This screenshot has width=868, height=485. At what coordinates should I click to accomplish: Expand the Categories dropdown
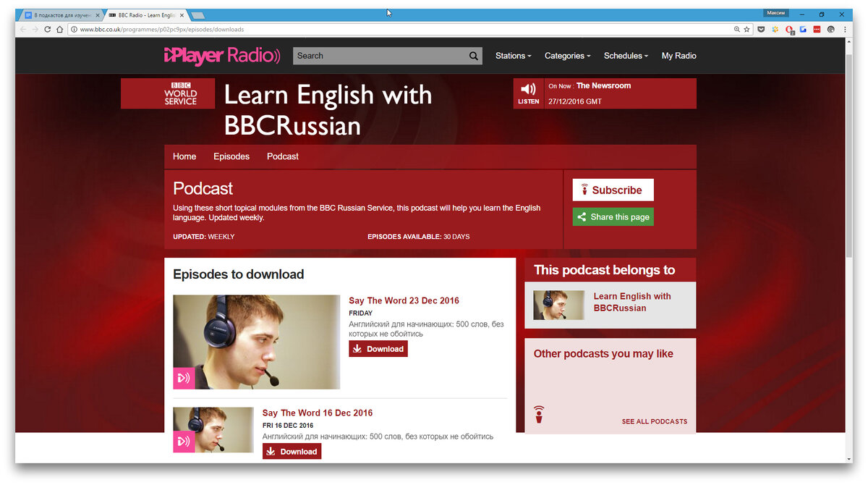[567, 56]
